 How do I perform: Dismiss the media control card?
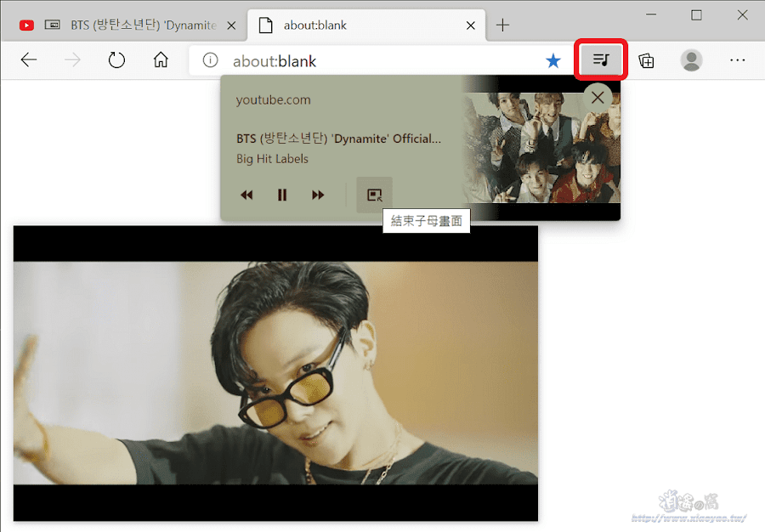pos(598,98)
